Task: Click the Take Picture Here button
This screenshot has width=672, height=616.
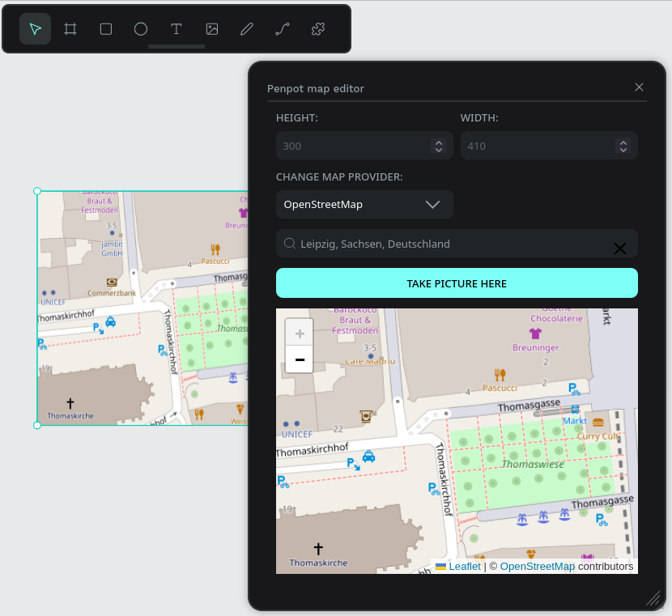Action: point(457,283)
